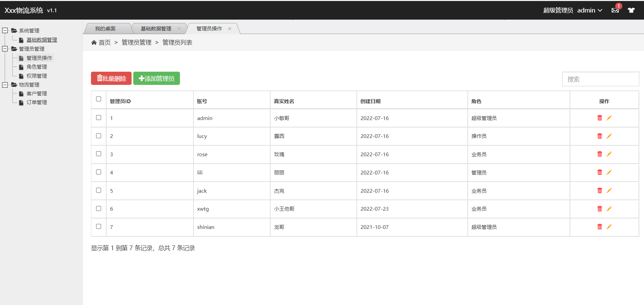Close the 基础数据管理 tab
Image resolution: width=644 pixels, height=305 pixels.
pos(179,28)
